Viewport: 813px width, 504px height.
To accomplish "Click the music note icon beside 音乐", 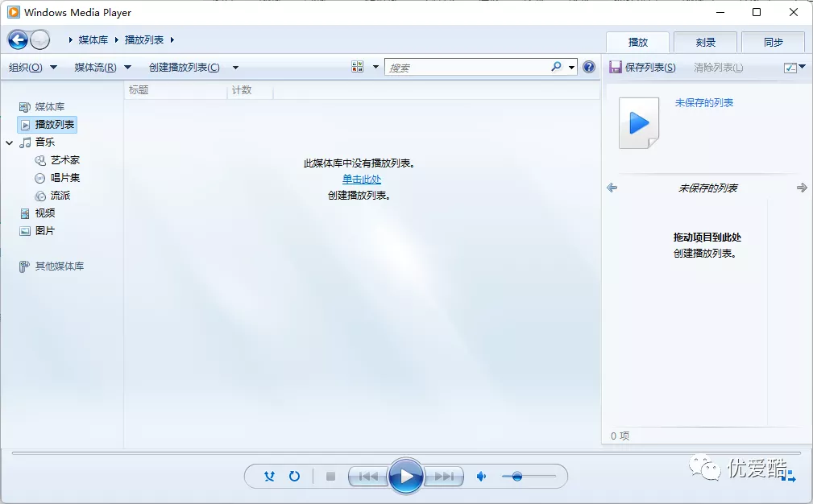I will tap(25, 143).
